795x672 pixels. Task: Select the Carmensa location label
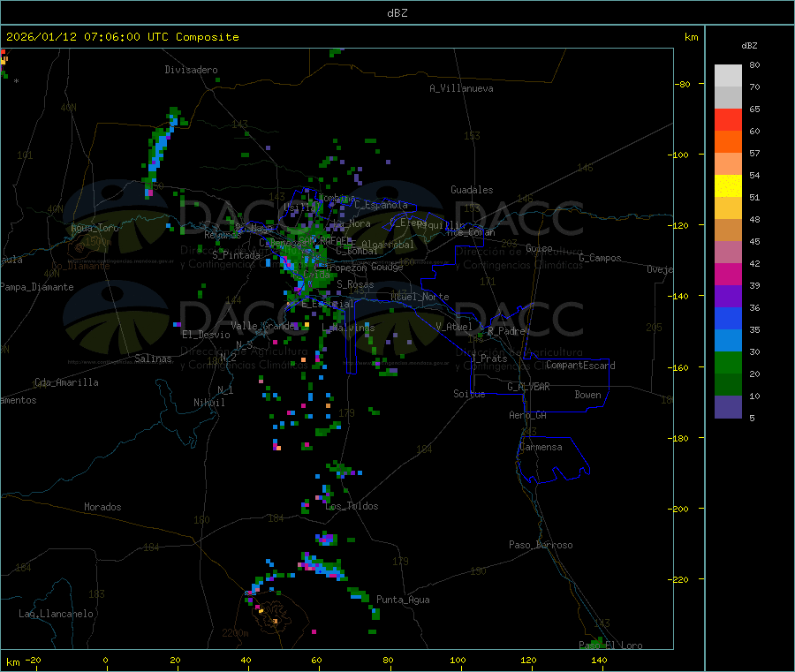[541, 447]
